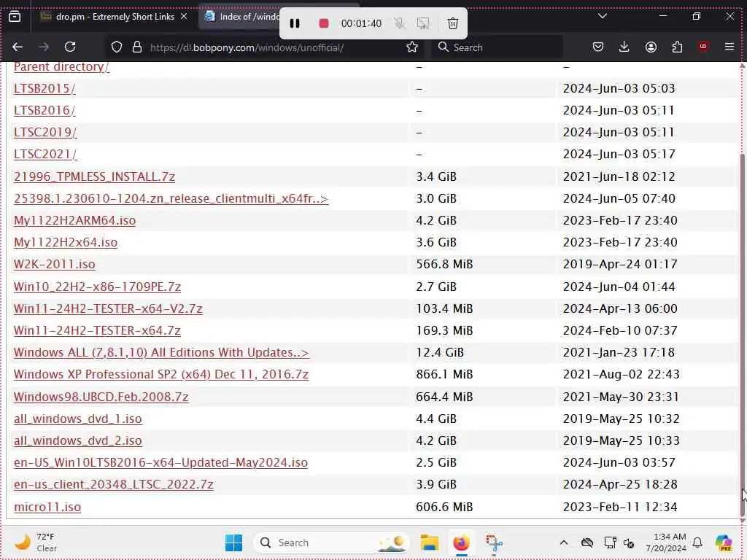
Task: Download My1122H2x64.iso
Action: [x=66, y=242]
